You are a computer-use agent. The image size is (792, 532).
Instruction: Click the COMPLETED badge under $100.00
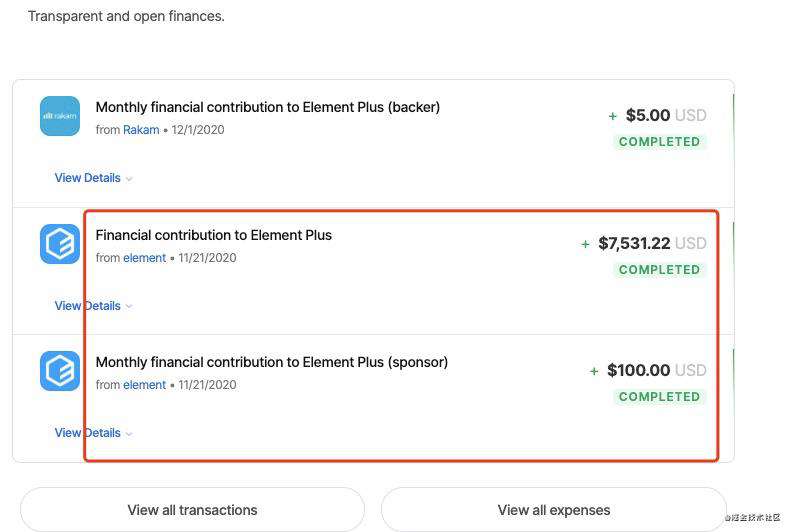pos(660,397)
